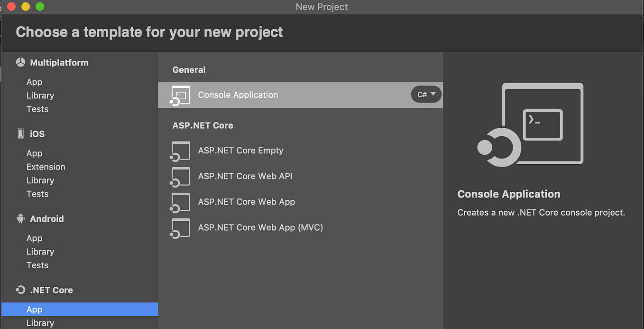Open the C# language dropdown
Screen dimensions: 644x329
[426, 94]
